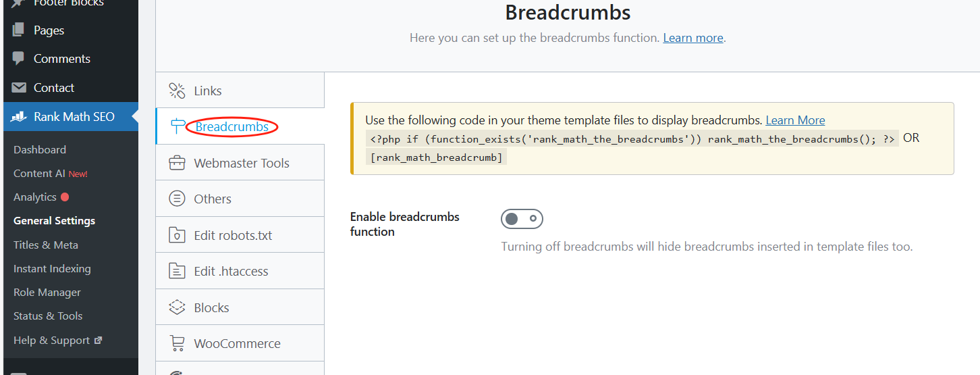Go to Role Manager
The image size is (980, 375).
(x=47, y=292)
